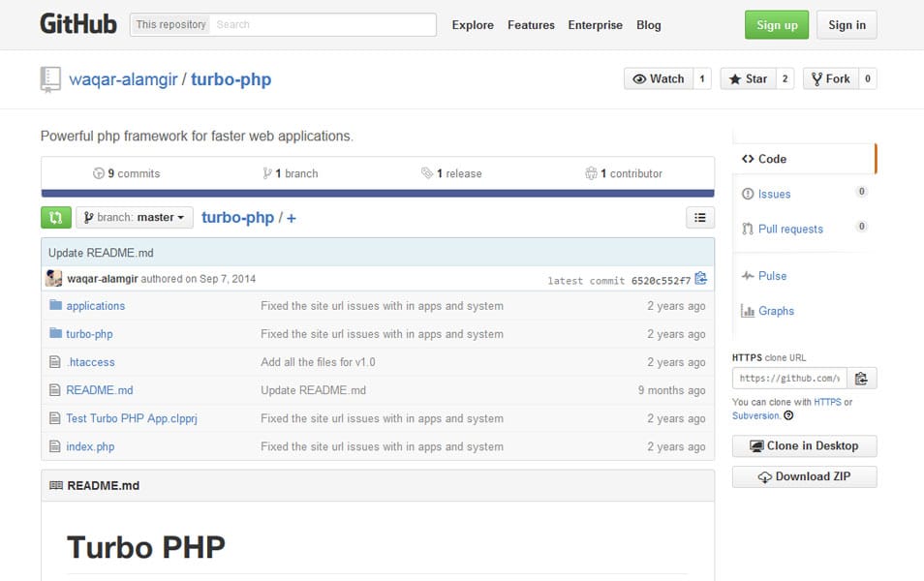The width and height of the screenshot is (924, 581).
Task: View the forks count
Action: click(x=868, y=79)
